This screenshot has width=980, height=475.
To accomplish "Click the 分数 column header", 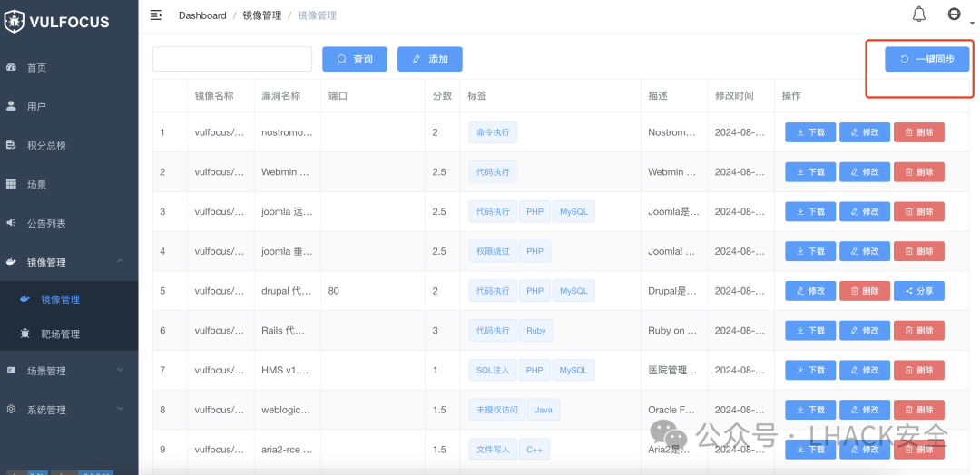I will 443,95.
